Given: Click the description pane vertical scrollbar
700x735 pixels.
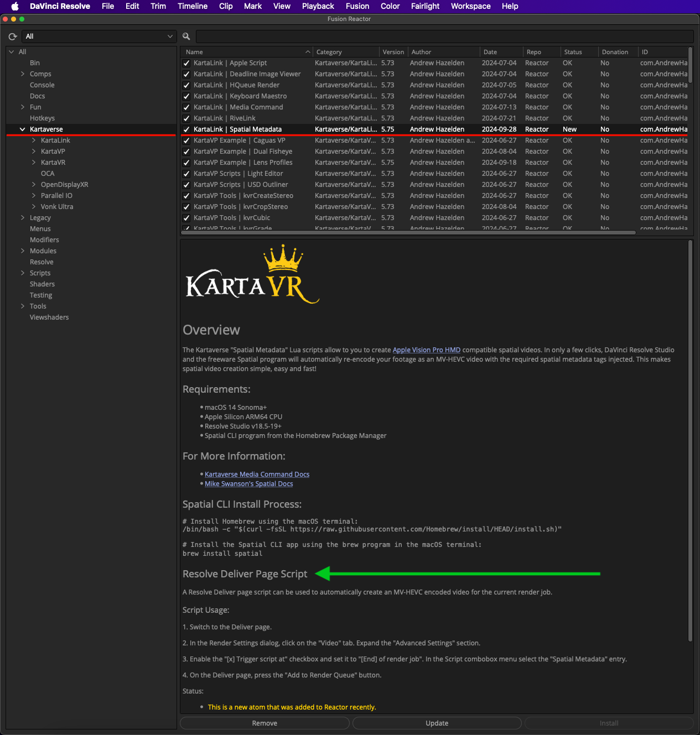Looking at the screenshot, I should point(690,441).
